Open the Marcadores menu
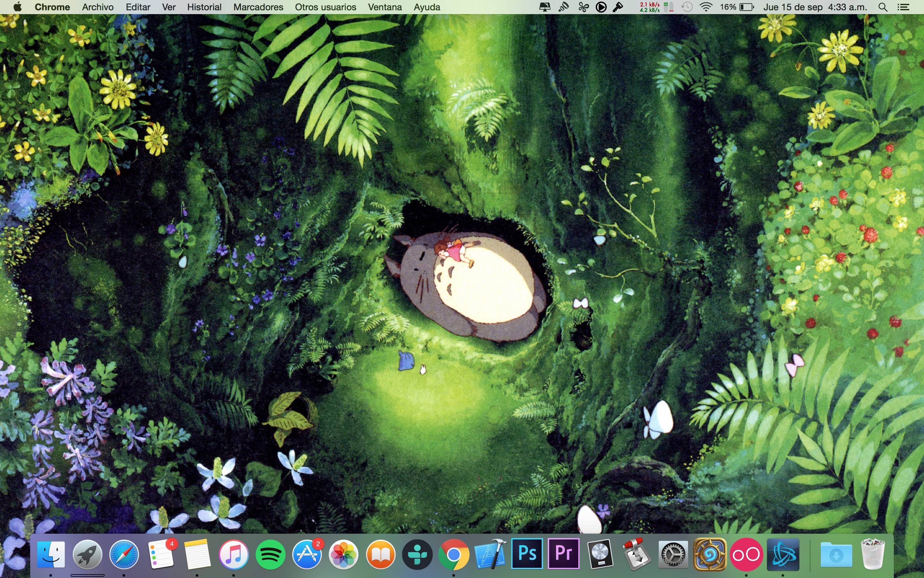The height and width of the screenshot is (578, 924). 259,7
